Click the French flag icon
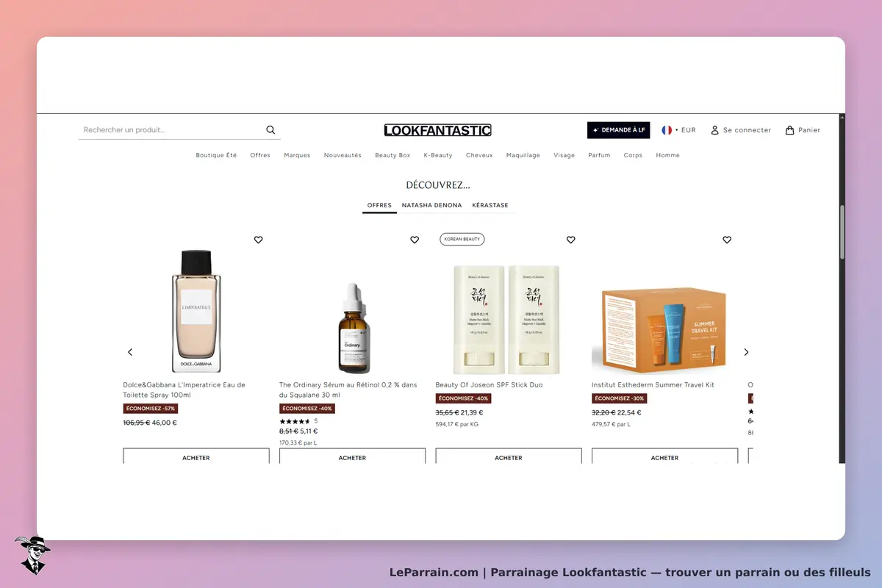The height and width of the screenshot is (588, 882). click(667, 130)
